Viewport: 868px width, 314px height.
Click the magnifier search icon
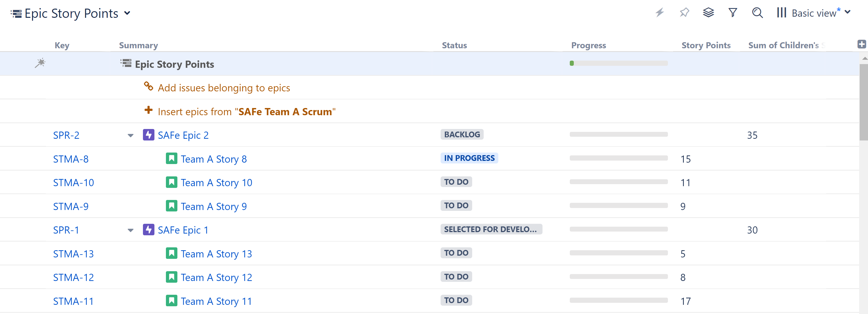757,13
